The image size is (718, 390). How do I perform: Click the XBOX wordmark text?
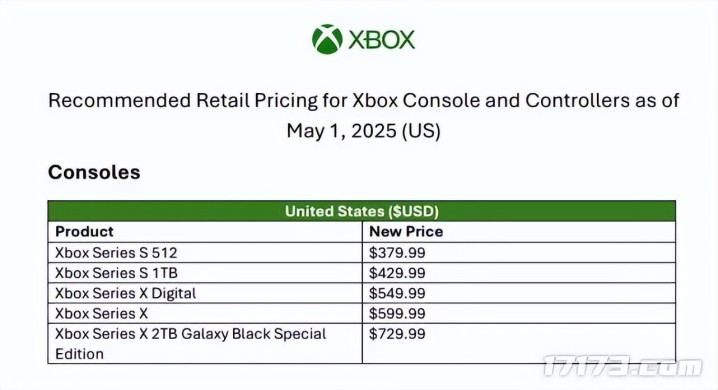click(381, 40)
